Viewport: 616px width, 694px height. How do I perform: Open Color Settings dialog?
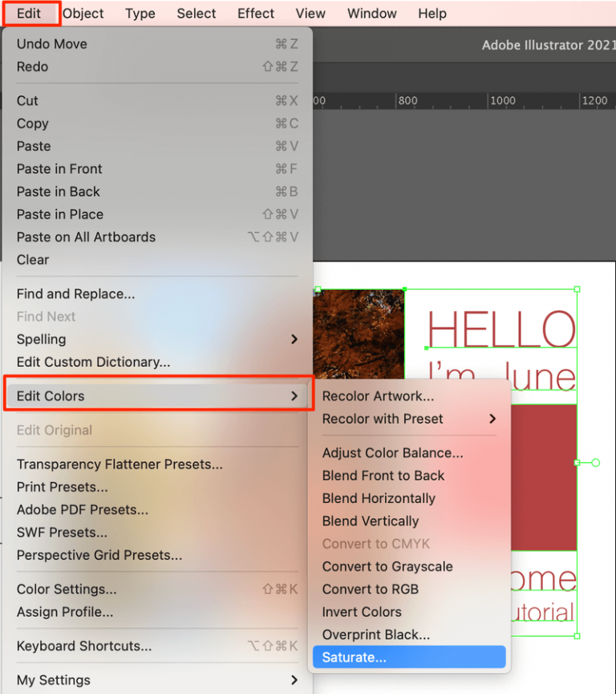point(157,589)
